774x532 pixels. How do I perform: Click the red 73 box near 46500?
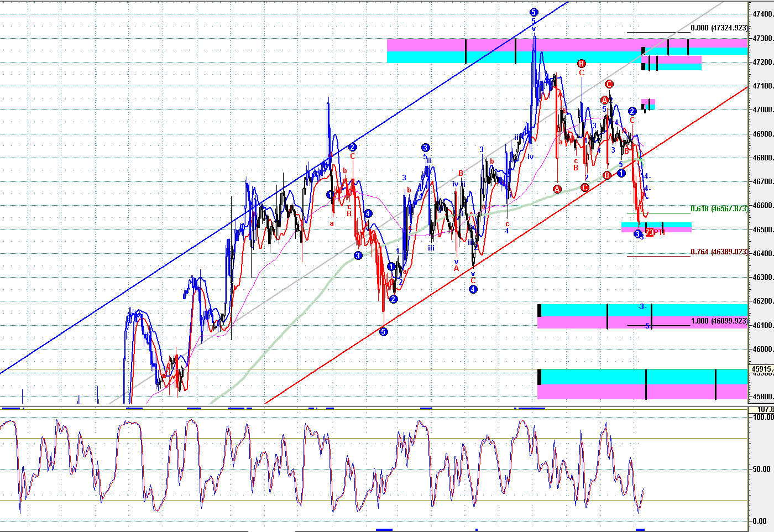click(x=649, y=232)
